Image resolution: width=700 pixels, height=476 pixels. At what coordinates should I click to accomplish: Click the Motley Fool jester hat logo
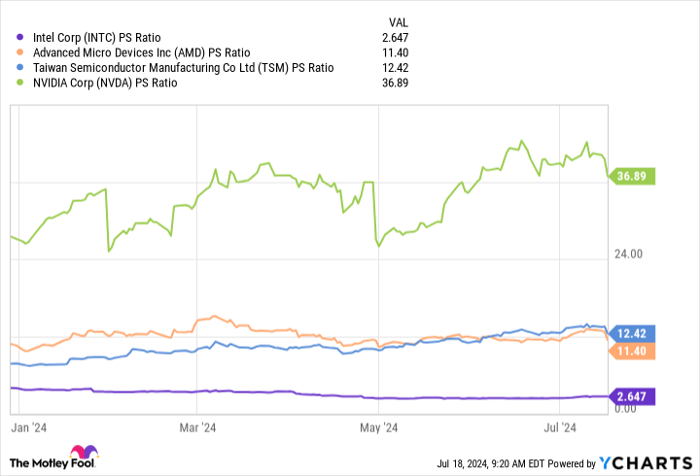(x=85, y=453)
